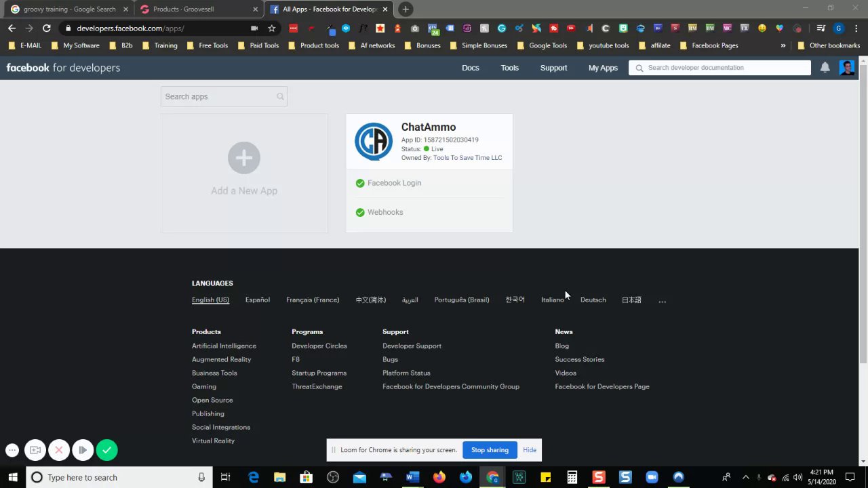Open the Tools To Save Time LLC link

coord(468,158)
